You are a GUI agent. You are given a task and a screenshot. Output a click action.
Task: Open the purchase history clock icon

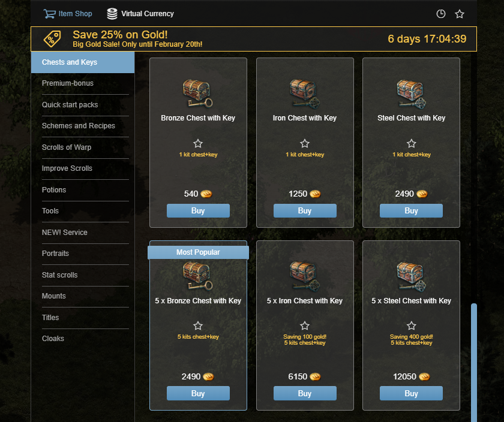[x=440, y=14]
